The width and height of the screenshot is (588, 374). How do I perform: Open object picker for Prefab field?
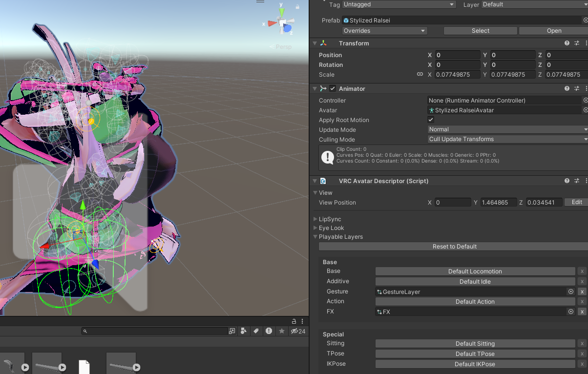click(x=585, y=21)
